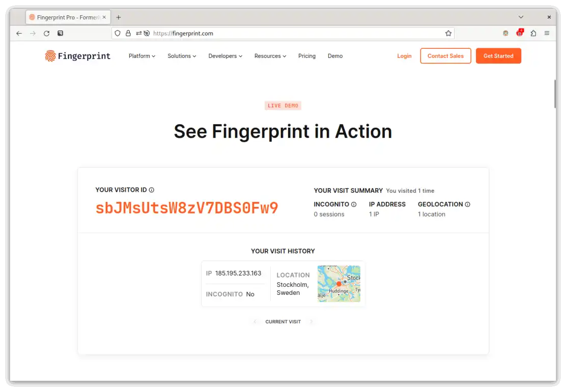
Task: Expand the Platform dropdown menu
Action: [142, 56]
